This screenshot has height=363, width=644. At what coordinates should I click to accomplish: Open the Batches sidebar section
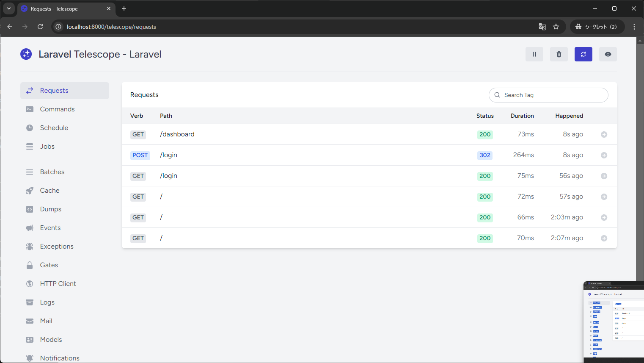[x=65, y=172]
